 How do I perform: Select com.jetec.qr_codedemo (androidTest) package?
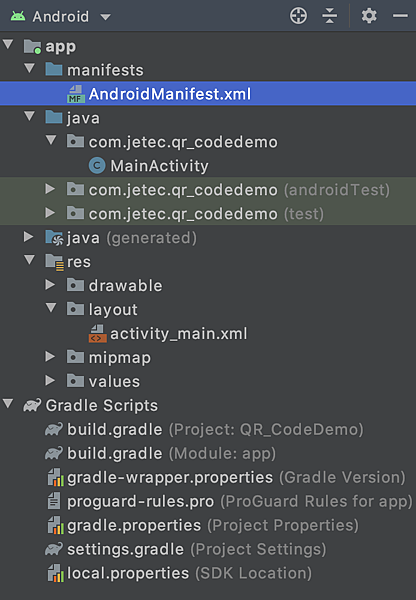239,190
